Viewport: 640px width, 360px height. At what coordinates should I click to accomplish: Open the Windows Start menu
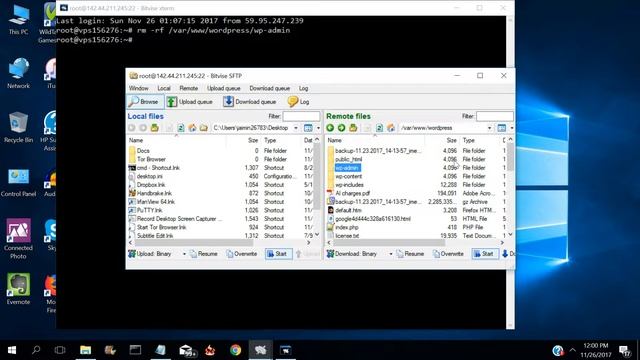[12, 350]
